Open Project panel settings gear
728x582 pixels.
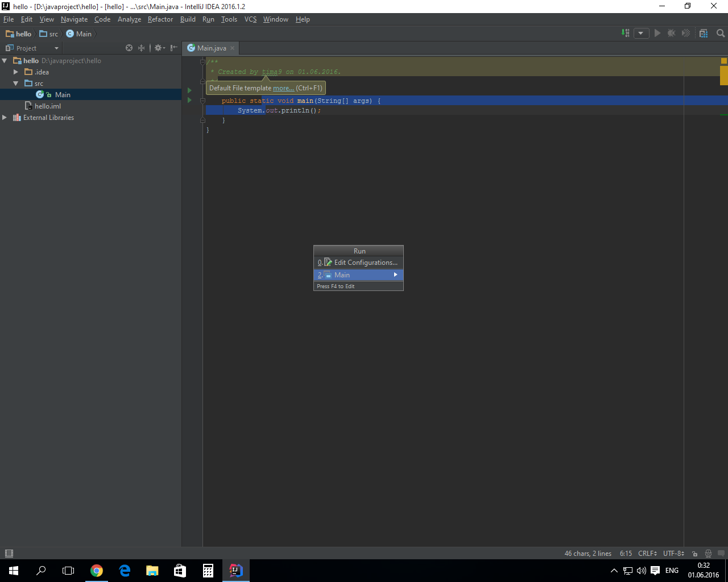pos(159,48)
